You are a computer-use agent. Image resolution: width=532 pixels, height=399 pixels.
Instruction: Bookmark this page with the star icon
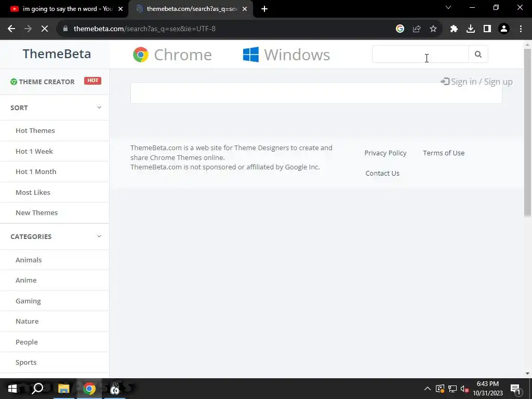tap(433, 29)
